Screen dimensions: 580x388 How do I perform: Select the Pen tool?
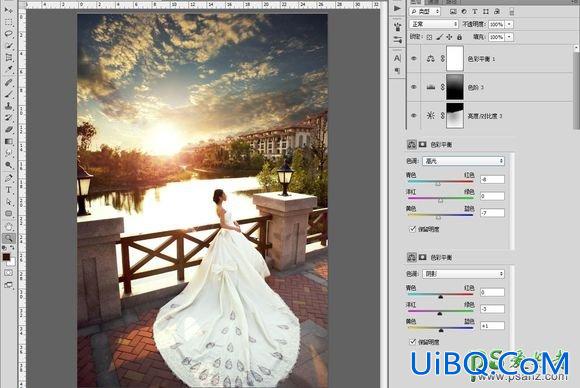click(8, 179)
